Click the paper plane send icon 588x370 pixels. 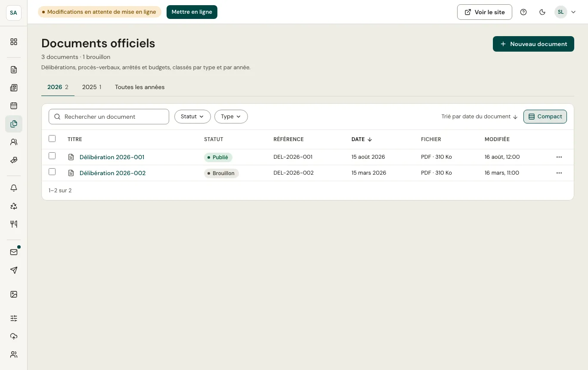point(14,270)
